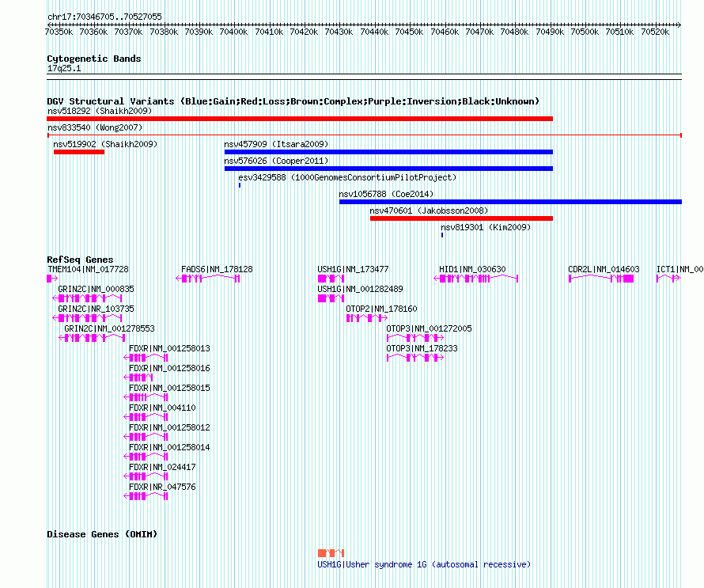
Task: Open the FDXR|NR_047576 label
Action: (162, 487)
